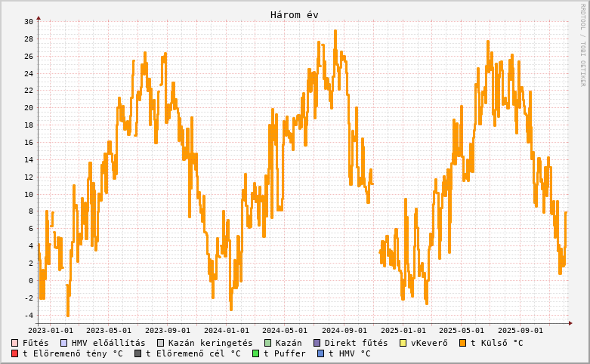Screen dimensions: 590x364
Task: Click the orange t Külső °C swatch
Action: click(462, 343)
